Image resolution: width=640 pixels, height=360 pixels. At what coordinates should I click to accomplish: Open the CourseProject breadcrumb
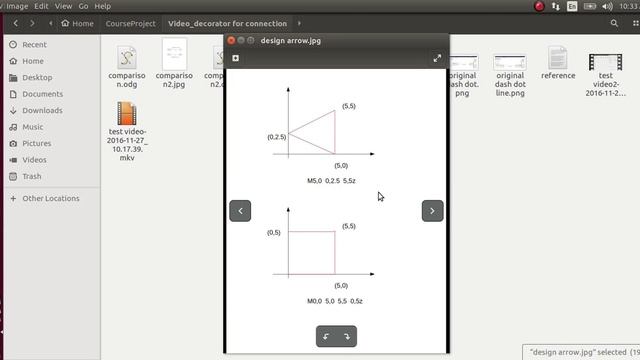pyautogui.click(x=131, y=23)
